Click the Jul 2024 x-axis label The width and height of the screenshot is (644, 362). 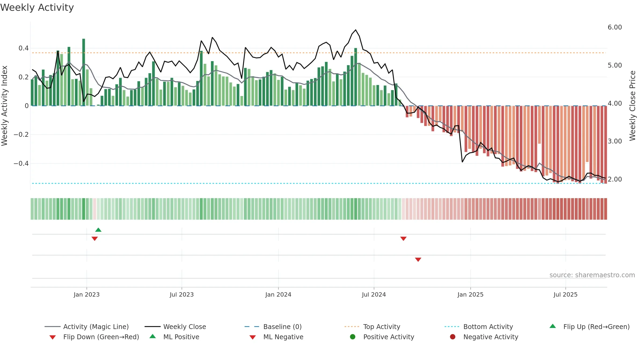(374, 294)
